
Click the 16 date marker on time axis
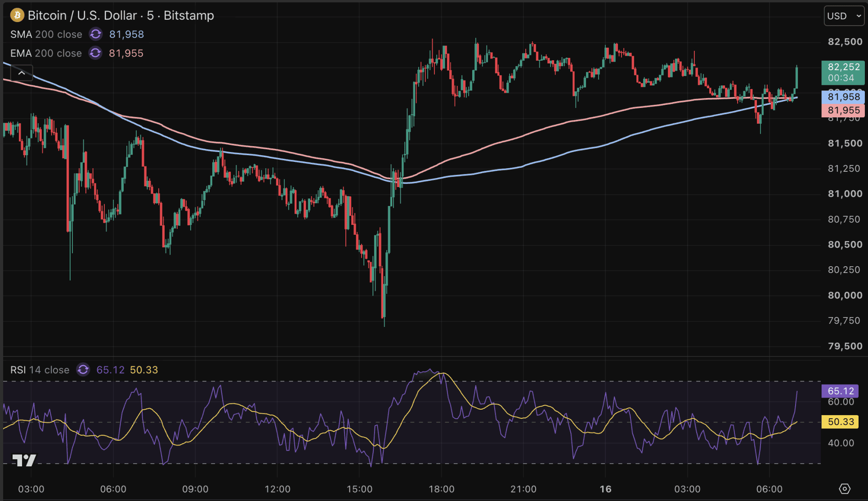coord(606,489)
